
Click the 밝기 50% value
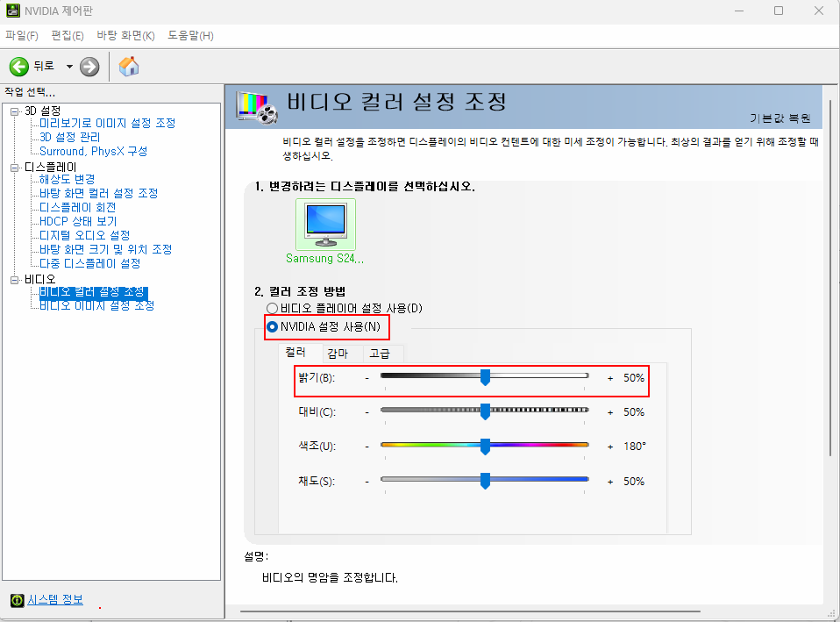634,377
